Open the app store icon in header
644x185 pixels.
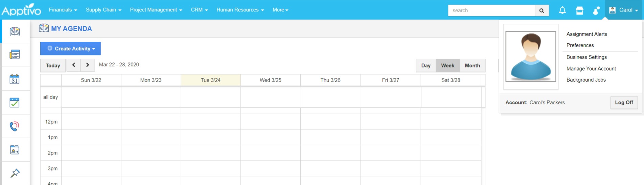579,11
